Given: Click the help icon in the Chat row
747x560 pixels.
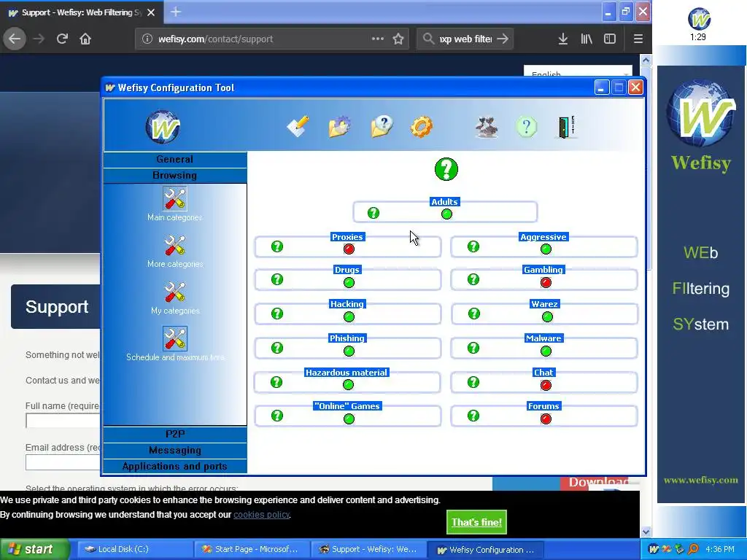Looking at the screenshot, I should point(473,382).
